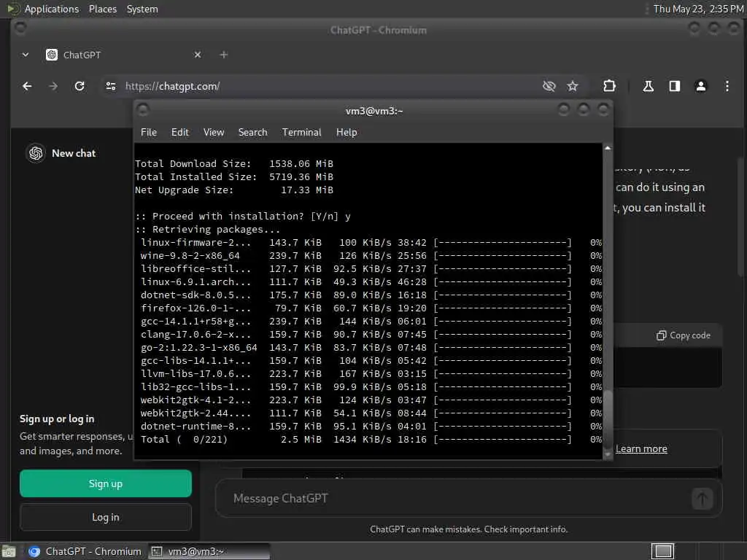Click the show desktop icon in taskbar
The height and width of the screenshot is (560, 747).
click(x=9, y=551)
